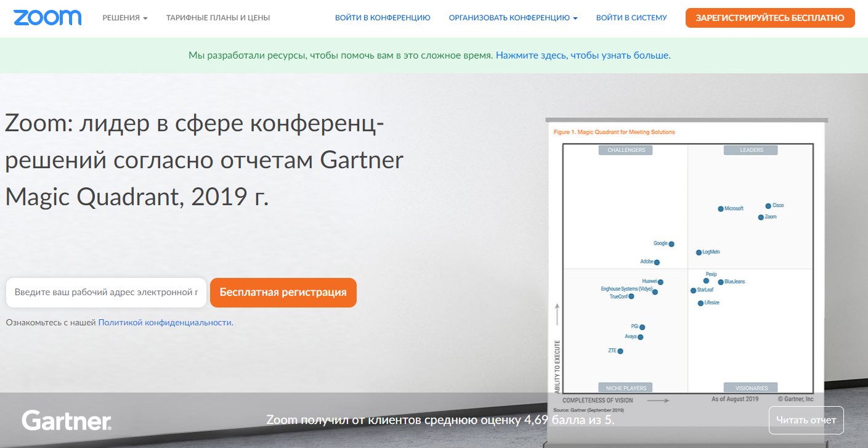Click the Gartner logo in banner
This screenshot has height=448, width=868.
67,420
